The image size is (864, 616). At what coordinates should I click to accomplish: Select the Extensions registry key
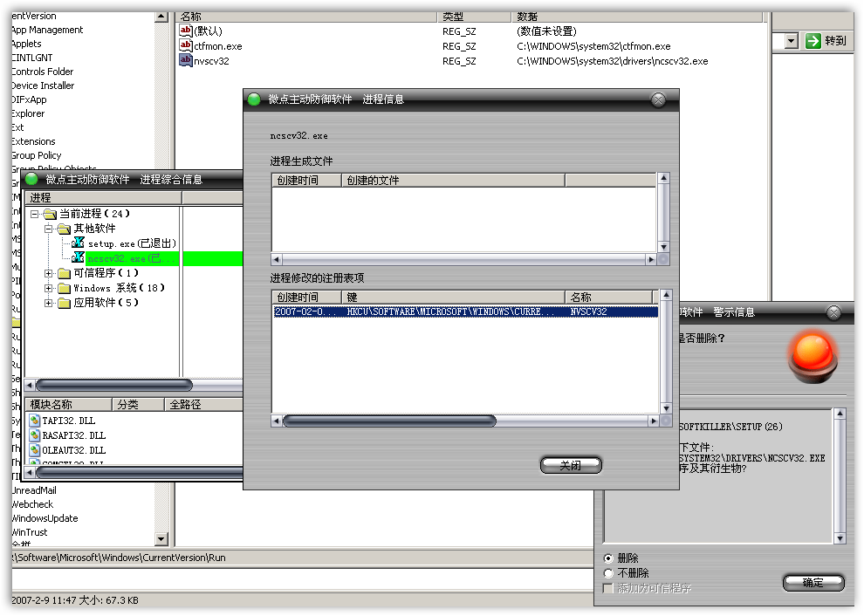point(34,141)
